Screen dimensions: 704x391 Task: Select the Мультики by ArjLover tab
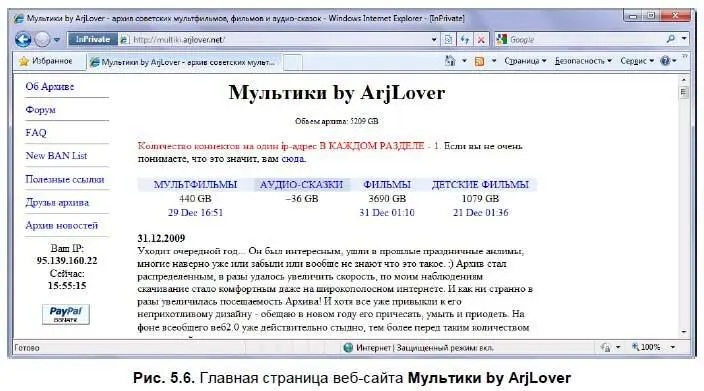click(184, 62)
